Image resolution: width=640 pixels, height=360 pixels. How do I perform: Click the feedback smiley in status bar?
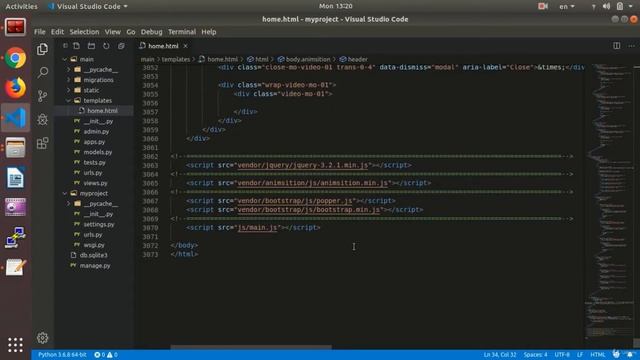coord(616,354)
